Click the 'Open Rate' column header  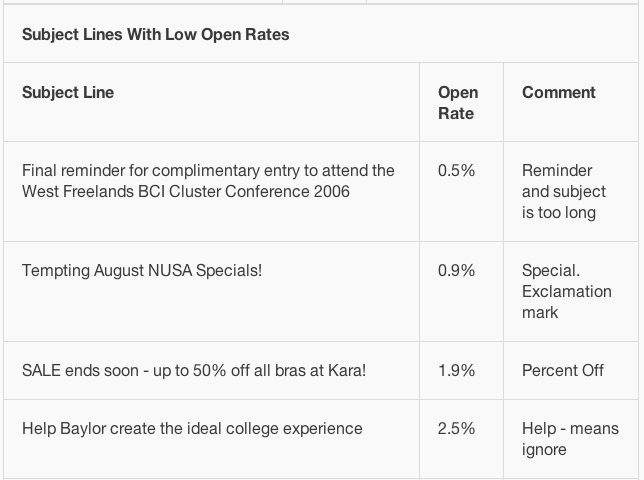[458, 103]
